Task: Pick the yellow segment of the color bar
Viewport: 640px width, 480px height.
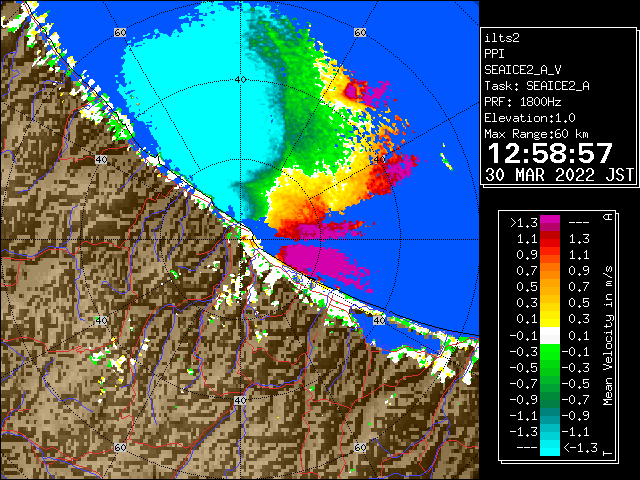Action: pyautogui.click(x=550, y=319)
